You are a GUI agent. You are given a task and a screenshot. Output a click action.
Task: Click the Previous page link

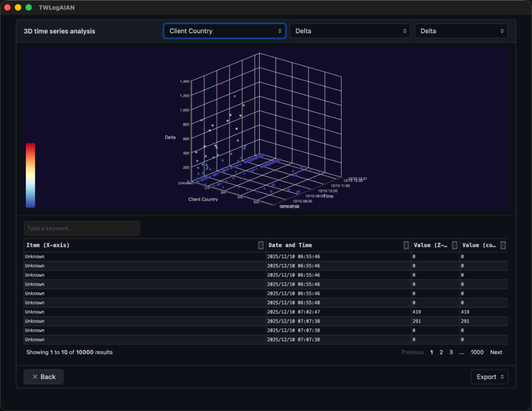(412, 352)
